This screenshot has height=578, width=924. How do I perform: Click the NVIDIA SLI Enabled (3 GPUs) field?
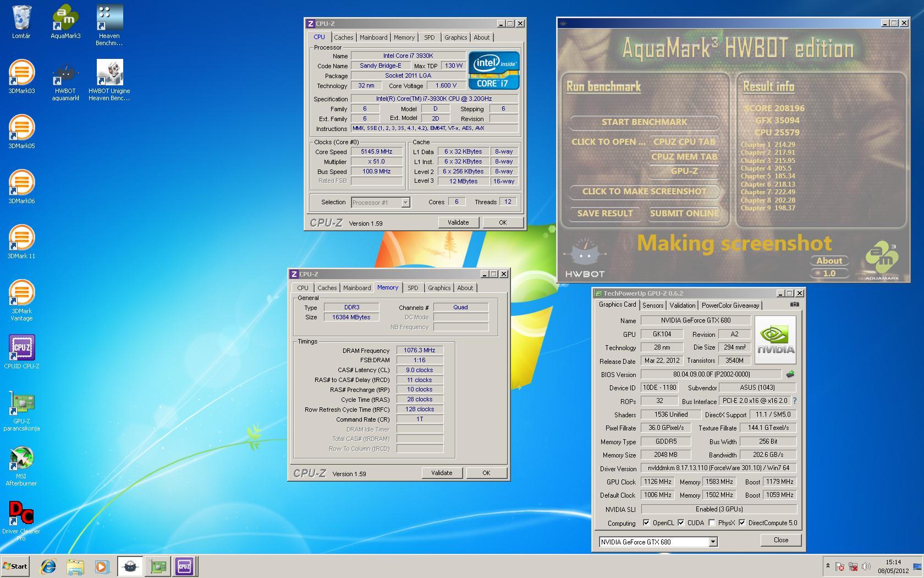click(x=719, y=509)
